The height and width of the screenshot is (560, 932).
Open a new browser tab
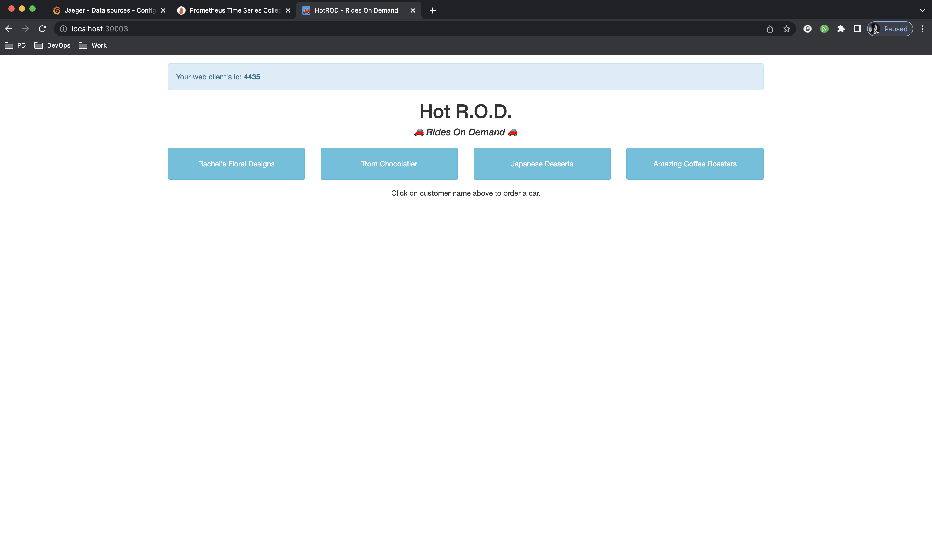[x=433, y=10]
